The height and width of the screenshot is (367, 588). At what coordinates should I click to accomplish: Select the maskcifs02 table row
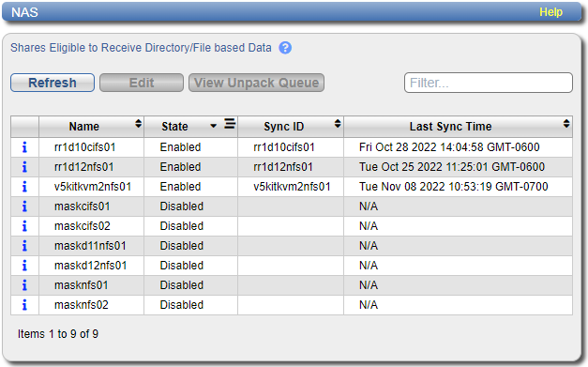pyautogui.click(x=292, y=226)
